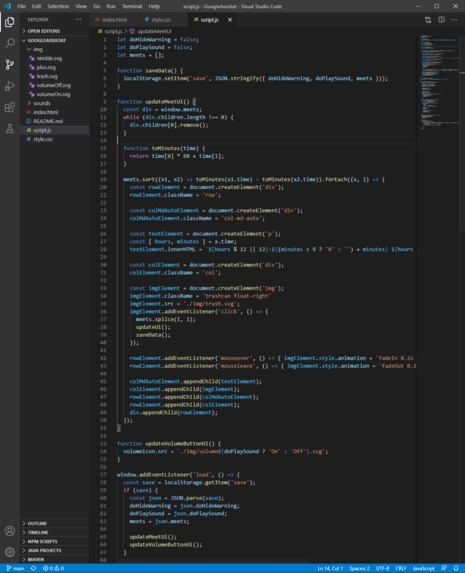Screen dimensions: 465x573
Task: Open the Run menu
Action: 111,6
